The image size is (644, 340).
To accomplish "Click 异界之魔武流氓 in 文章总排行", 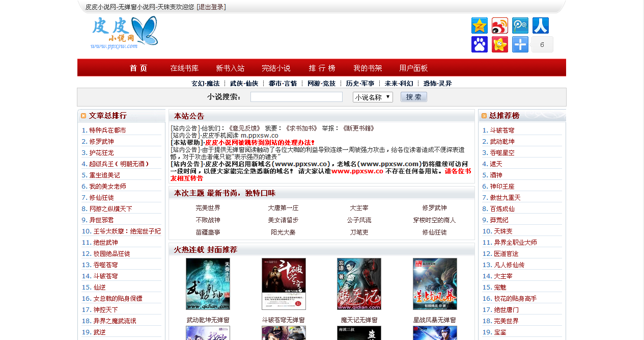I will pos(115,321).
